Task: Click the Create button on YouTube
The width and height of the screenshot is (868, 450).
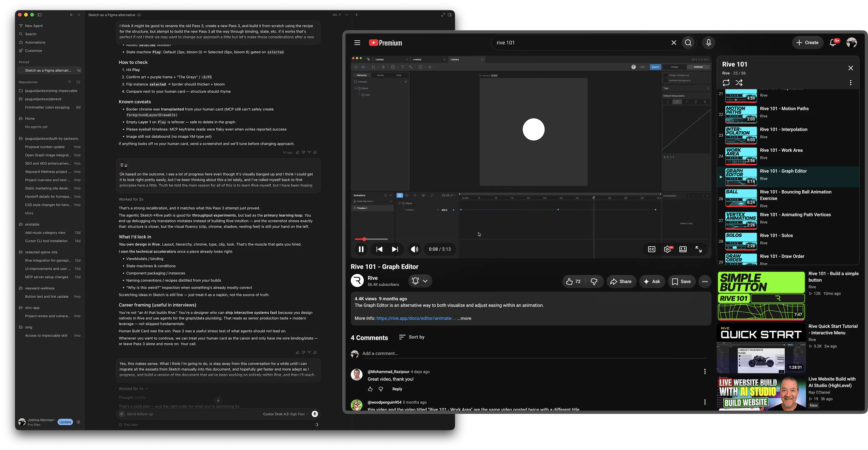Action: pyautogui.click(x=807, y=43)
